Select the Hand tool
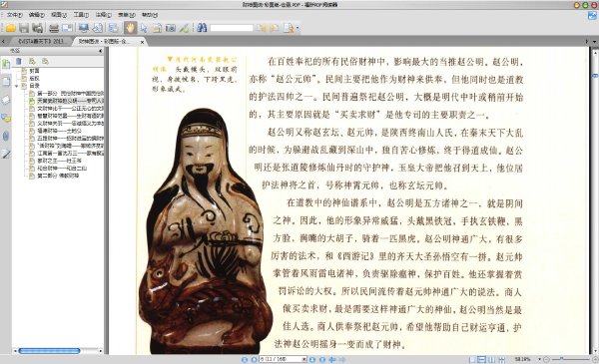 (130, 28)
